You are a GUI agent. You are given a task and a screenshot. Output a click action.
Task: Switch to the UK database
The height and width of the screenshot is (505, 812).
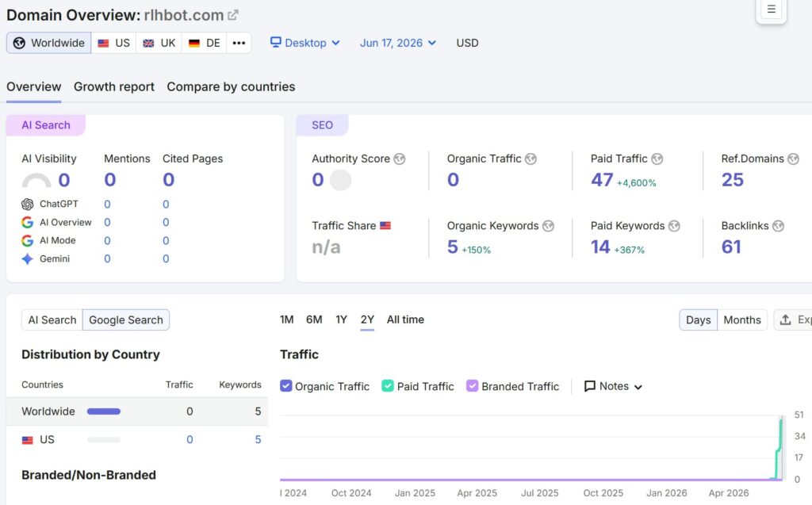tap(159, 43)
